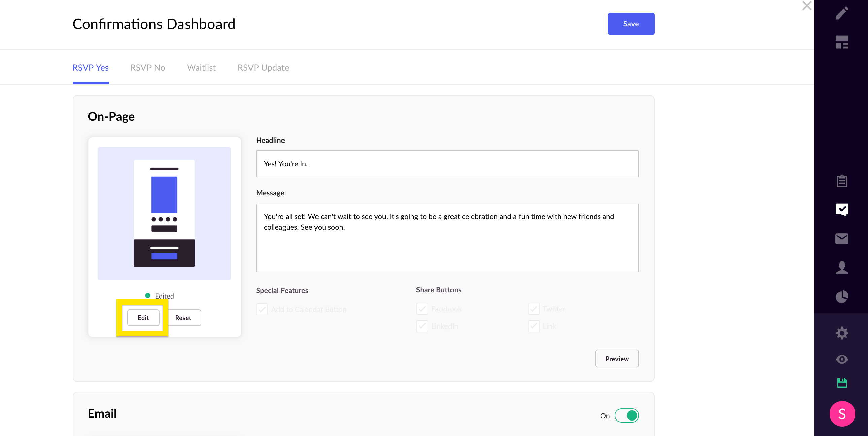The image size is (868, 436).
Task: Close the Confirmations Dashboard with X
Action: click(x=807, y=6)
